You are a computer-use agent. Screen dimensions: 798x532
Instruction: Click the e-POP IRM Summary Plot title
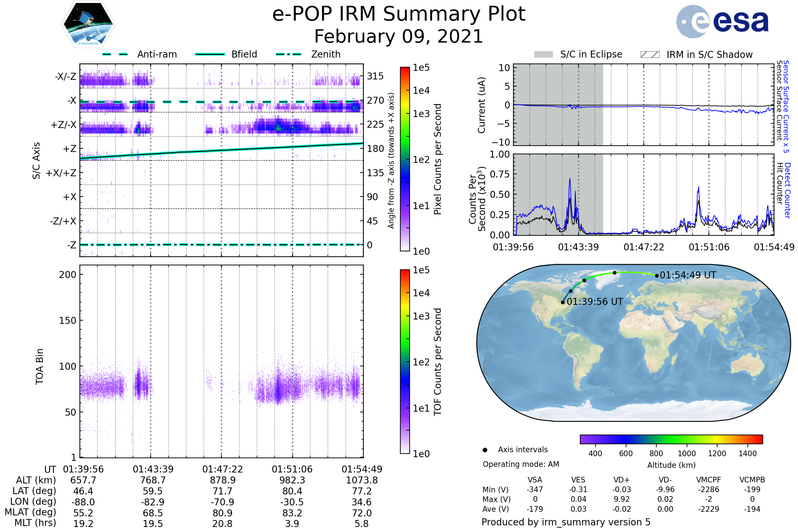click(x=399, y=14)
